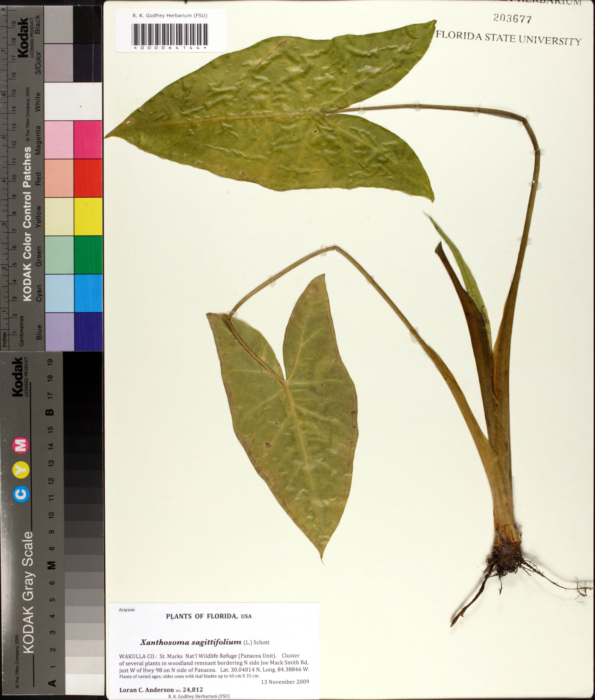The width and height of the screenshot is (595, 700).
Task: Click the Xanthosoma sagittifolium species name
Action: 190,642
